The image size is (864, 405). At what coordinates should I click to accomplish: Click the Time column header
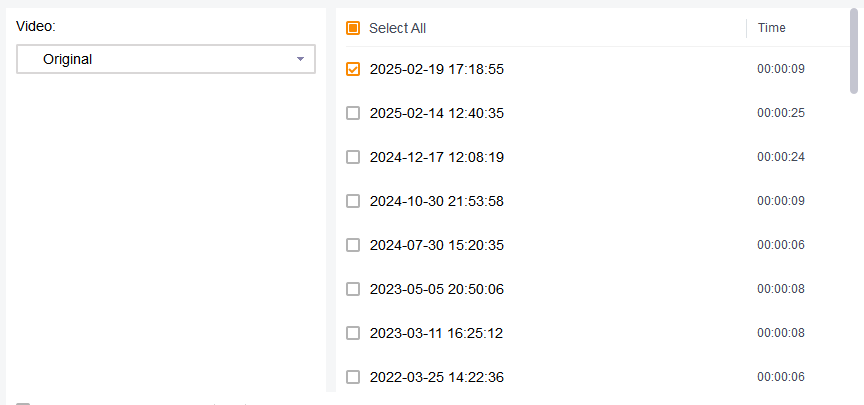click(x=771, y=28)
